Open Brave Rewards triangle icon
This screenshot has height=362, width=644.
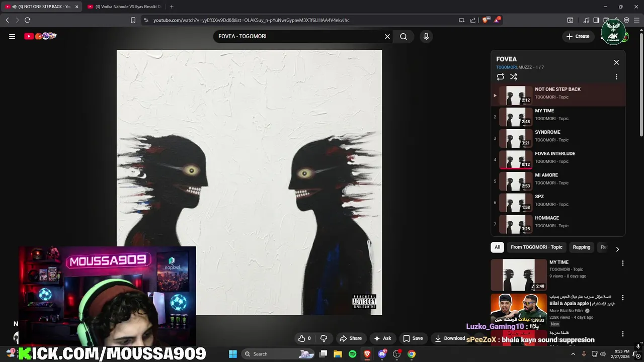click(x=497, y=20)
